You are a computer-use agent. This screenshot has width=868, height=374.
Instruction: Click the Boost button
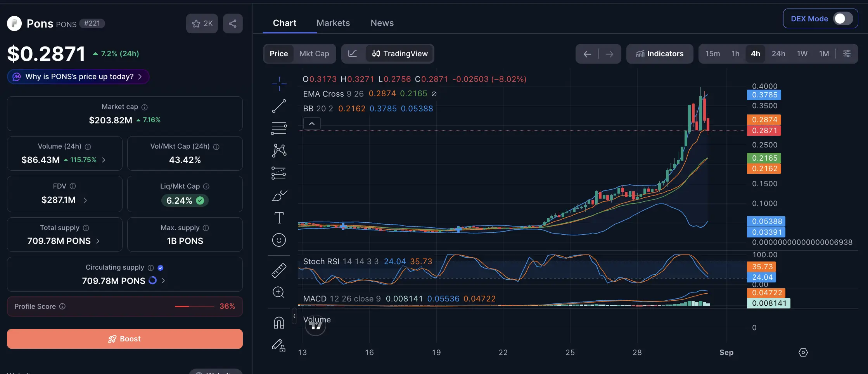125,339
